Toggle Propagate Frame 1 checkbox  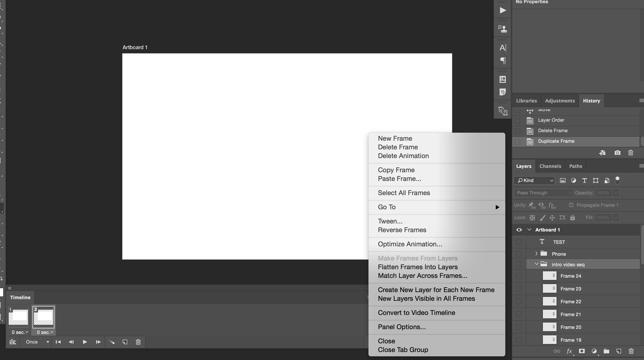point(571,205)
